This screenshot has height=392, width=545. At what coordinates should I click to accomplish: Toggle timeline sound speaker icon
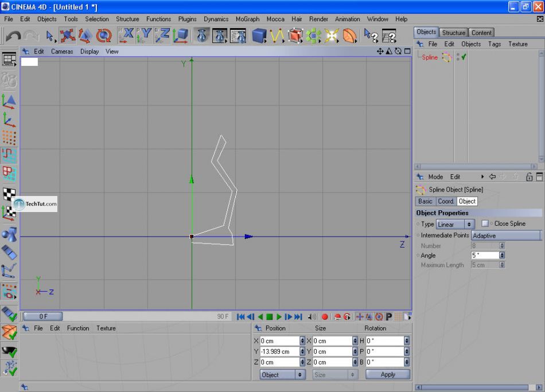pos(312,317)
